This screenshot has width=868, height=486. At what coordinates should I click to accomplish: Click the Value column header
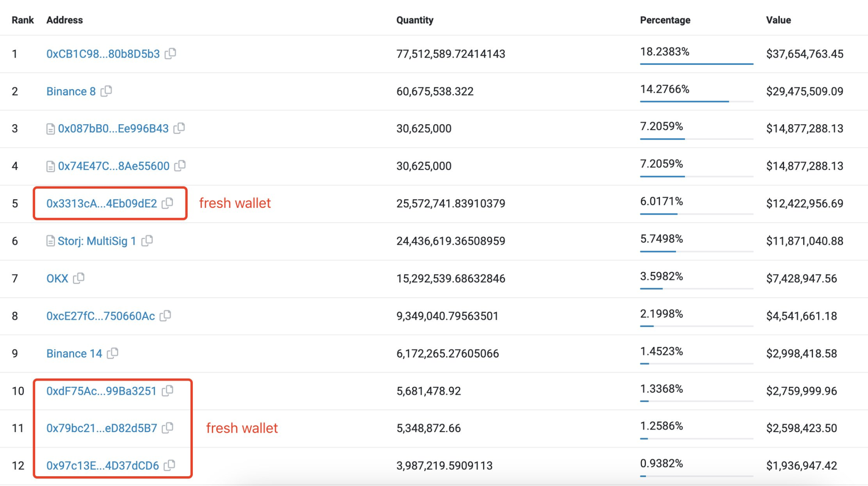[x=778, y=20]
